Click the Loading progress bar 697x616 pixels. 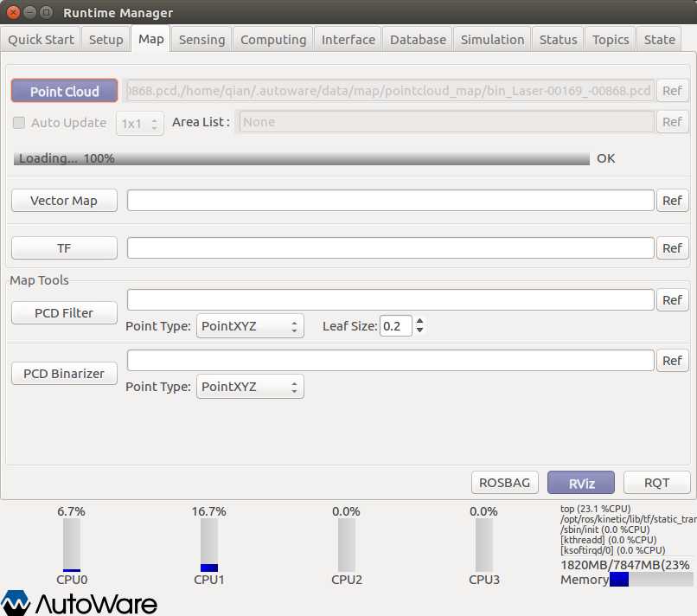click(x=301, y=159)
